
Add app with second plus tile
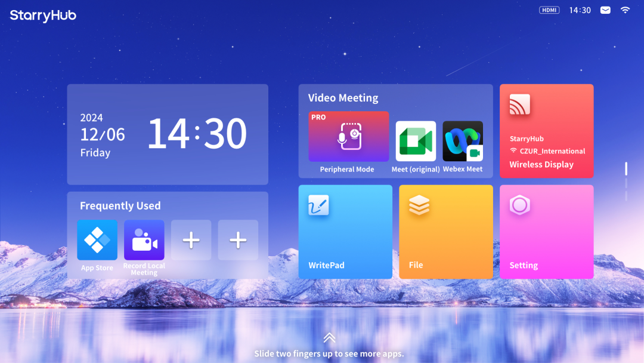coord(238,239)
